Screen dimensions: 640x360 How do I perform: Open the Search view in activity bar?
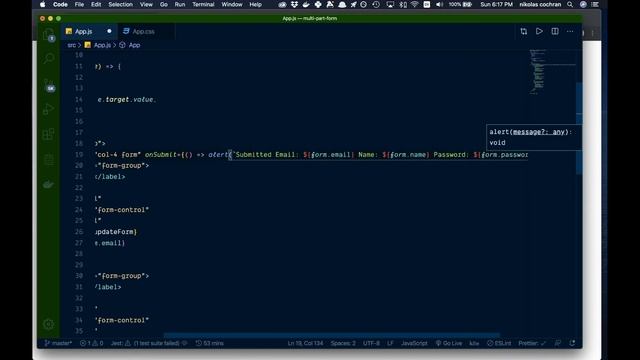click(x=49, y=59)
